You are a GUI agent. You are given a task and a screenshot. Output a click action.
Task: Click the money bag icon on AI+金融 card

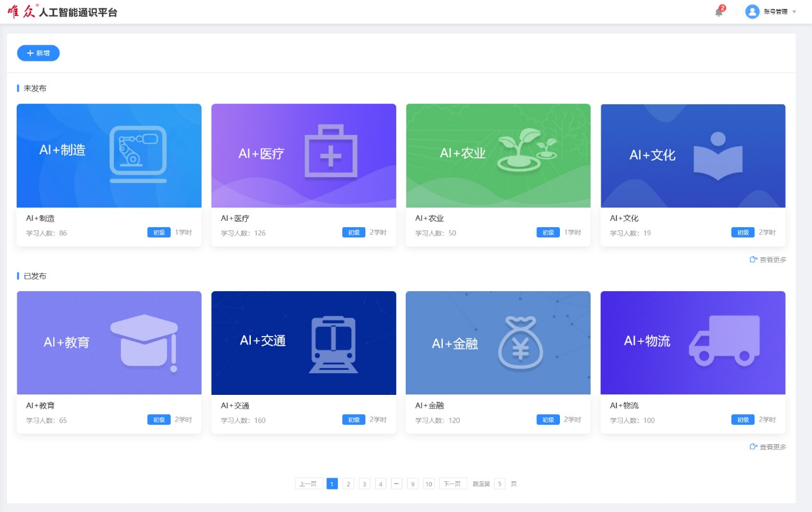click(521, 344)
